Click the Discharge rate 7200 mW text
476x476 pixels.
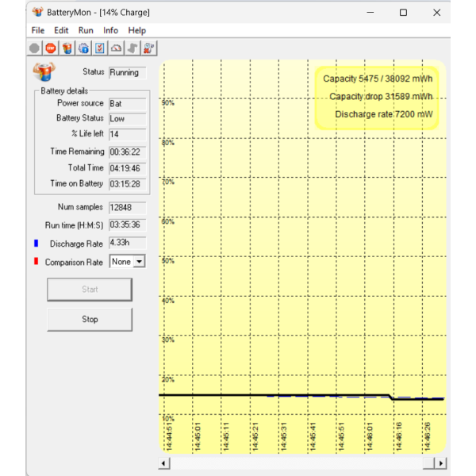click(384, 114)
